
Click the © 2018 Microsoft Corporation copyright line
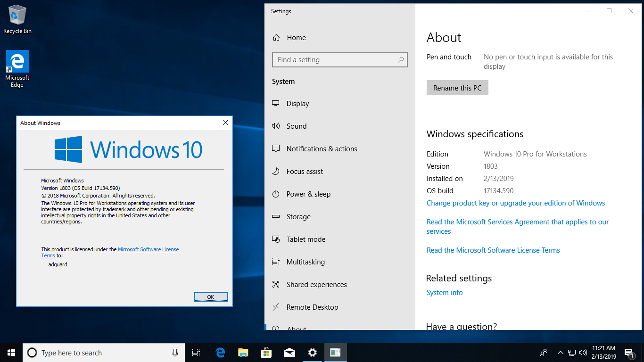[x=98, y=196]
